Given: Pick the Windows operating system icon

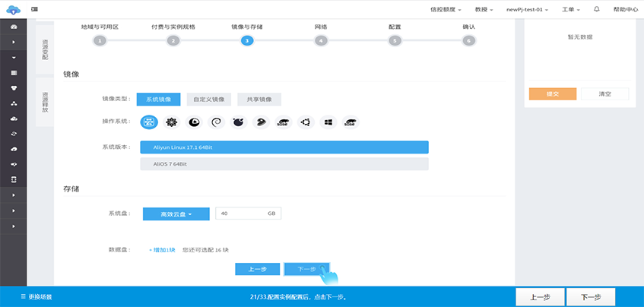Looking at the screenshot, I should [x=328, y=122].
